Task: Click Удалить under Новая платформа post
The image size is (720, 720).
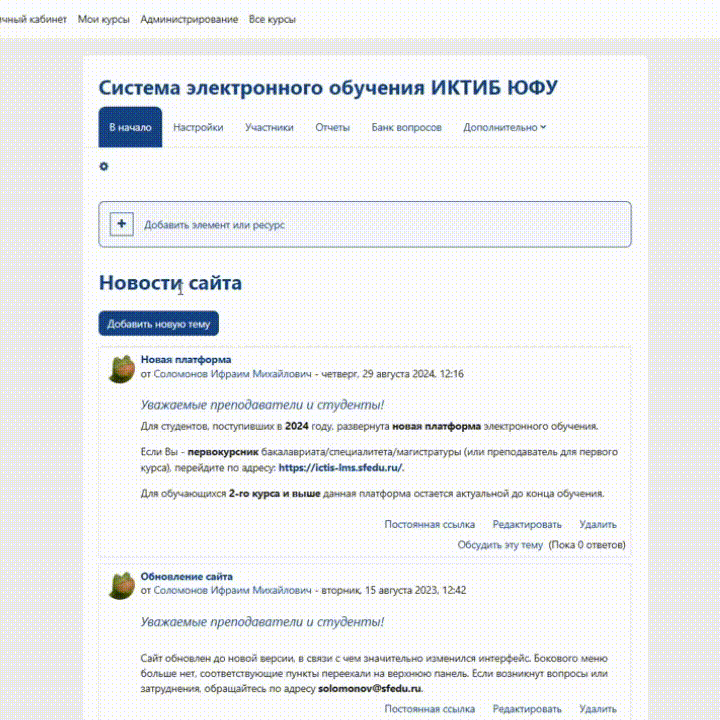Action: pos(598,524)
